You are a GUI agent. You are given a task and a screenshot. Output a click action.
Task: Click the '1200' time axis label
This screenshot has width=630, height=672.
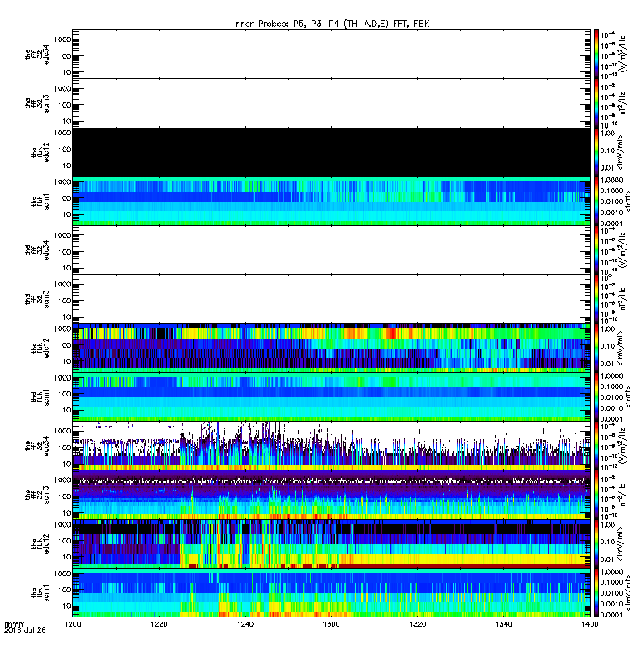coord(72,624)
